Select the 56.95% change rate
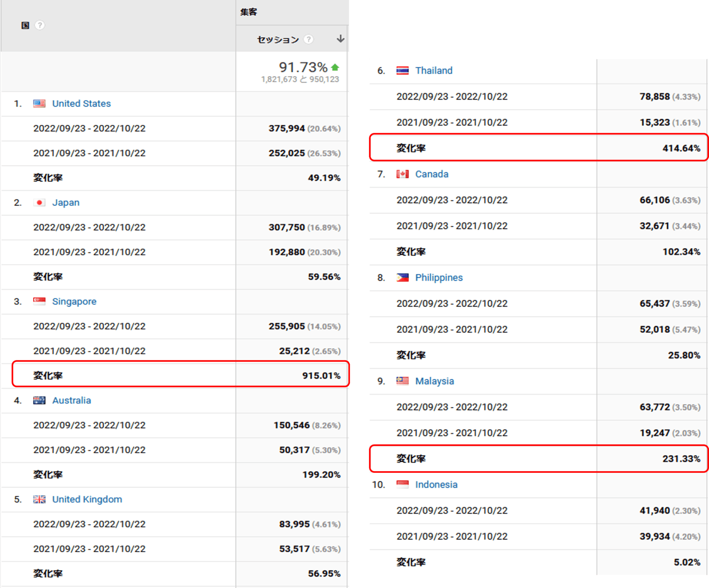The image size is (709, 588). [324, 574]
